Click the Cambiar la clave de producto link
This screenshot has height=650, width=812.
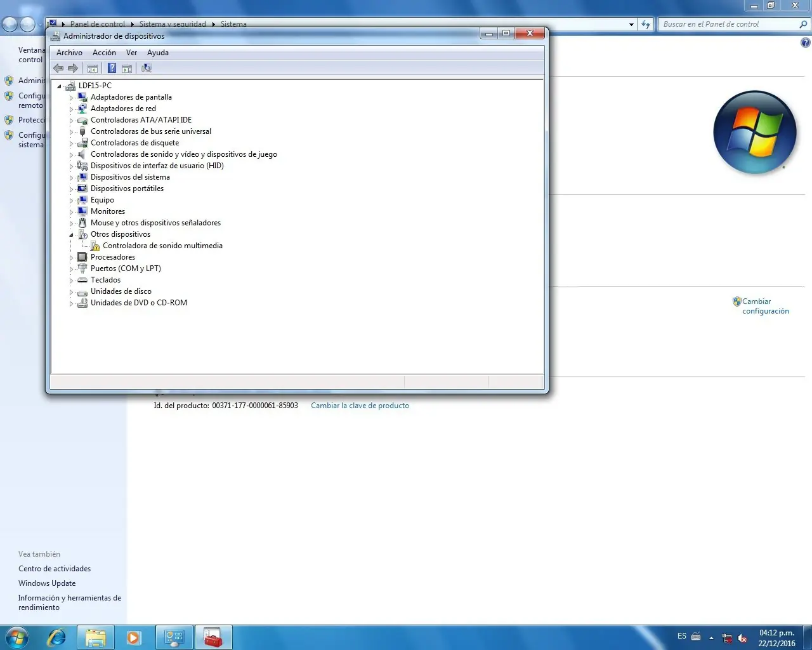360,405
